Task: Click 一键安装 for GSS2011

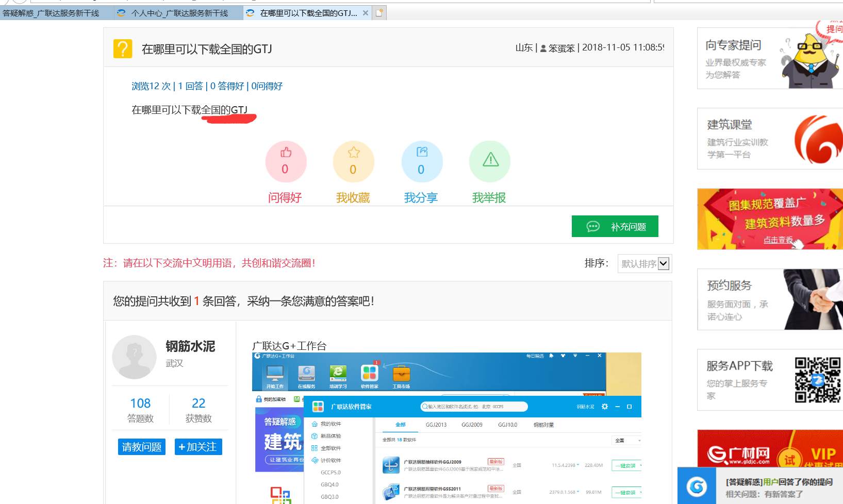Action: (x=627, y=493)
